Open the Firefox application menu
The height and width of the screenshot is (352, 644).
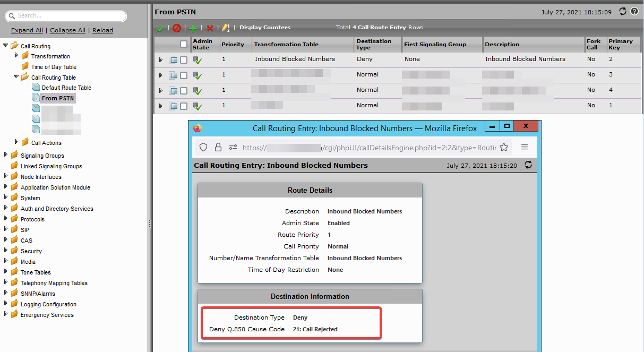525,148
